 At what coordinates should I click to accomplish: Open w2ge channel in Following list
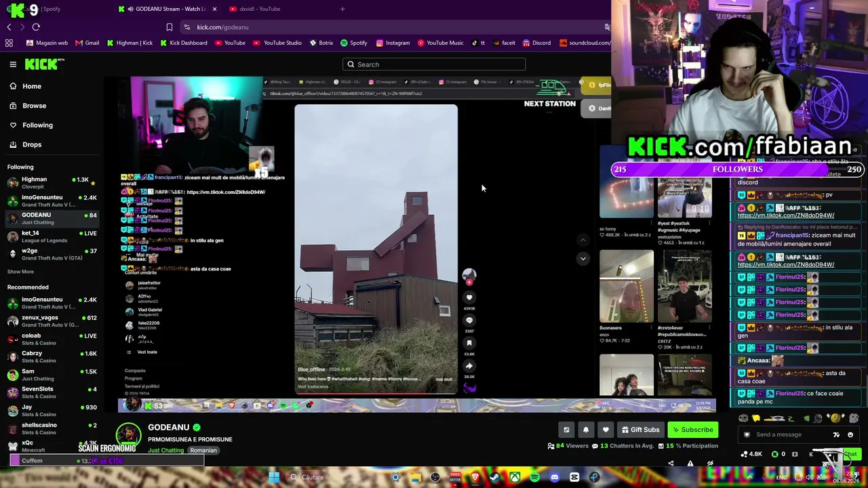pyautogui.click(x=52, y=253)
